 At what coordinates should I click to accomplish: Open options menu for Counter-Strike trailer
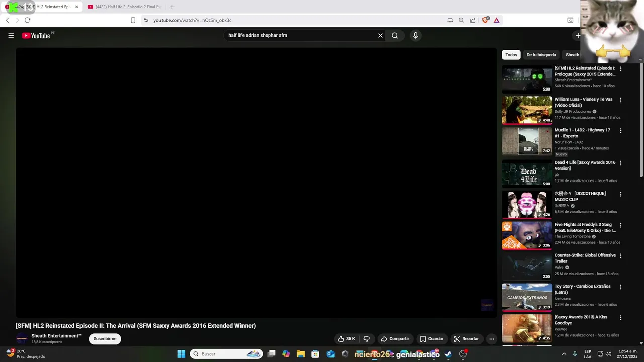[x=620, y=256]
